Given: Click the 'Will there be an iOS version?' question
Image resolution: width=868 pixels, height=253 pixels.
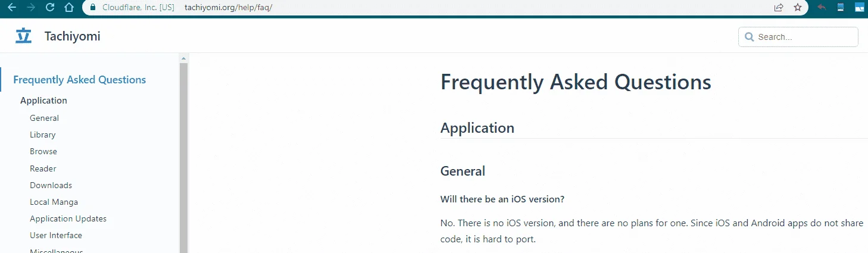Looking at the screenshot, I should pyautogui.click(x=502, y=199).
